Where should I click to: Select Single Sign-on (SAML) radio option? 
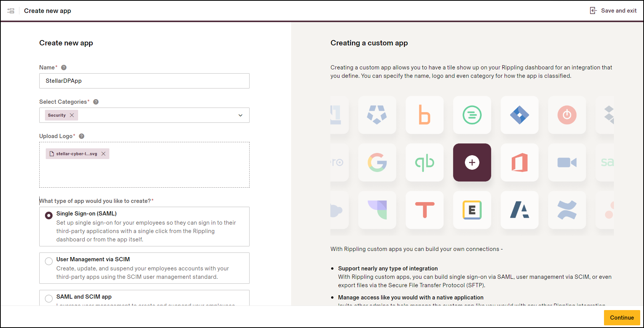(49, 215)
